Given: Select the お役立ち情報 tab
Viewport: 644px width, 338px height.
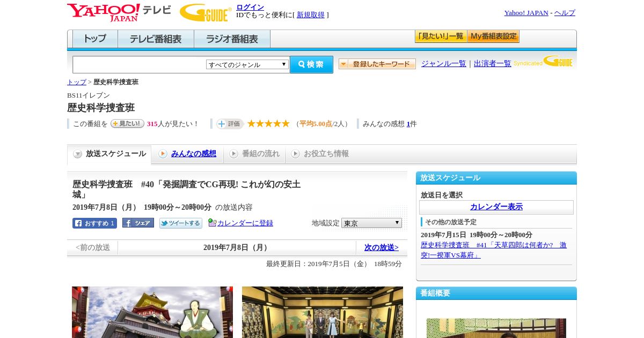Looking at the screenshot, I should click(x=326, y=154).
